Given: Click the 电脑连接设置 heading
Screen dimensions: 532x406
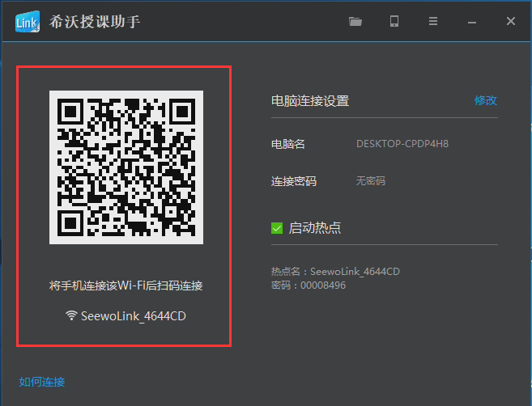Looking at the screenshot, I should pyautogui.click(x=310, y=101).
